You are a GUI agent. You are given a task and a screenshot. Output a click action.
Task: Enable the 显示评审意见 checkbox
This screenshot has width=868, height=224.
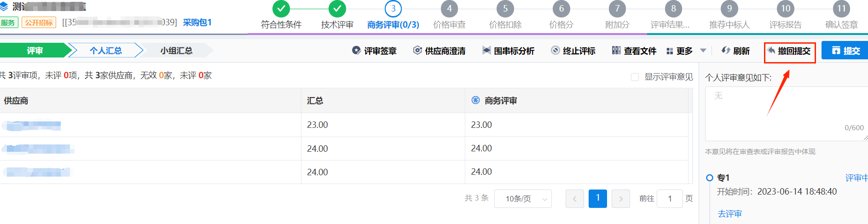635,77
